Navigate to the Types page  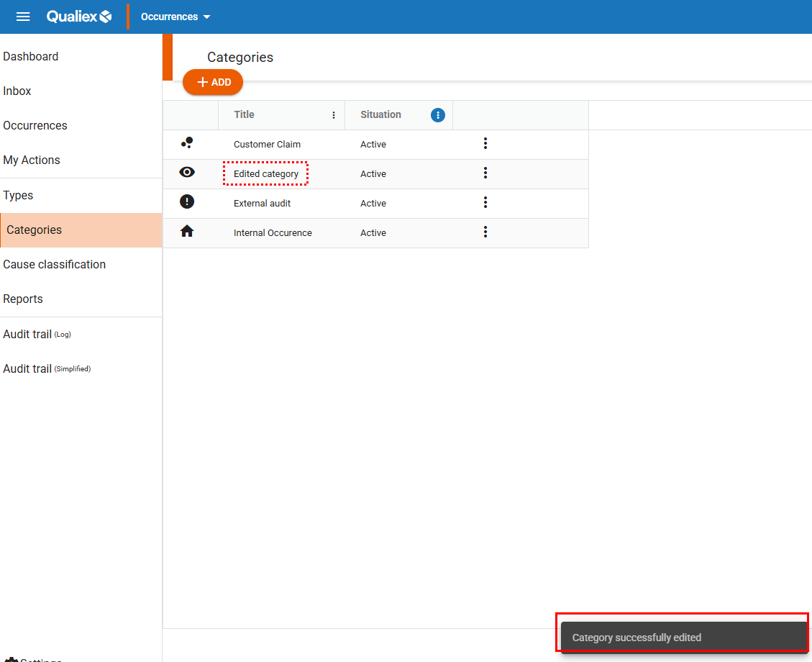pos(18,196)
